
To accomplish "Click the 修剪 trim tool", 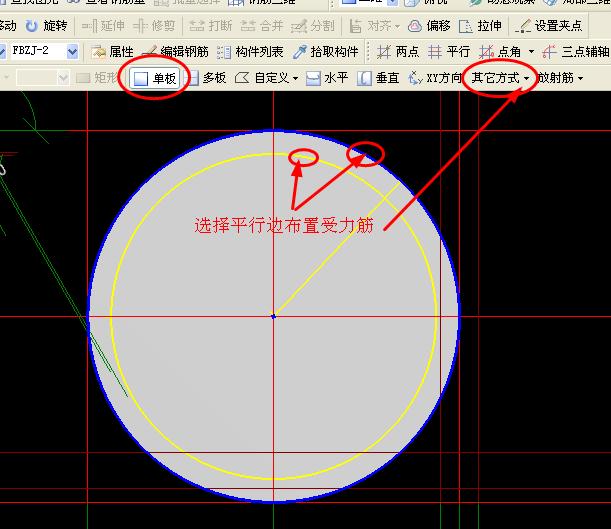I will click(x=154, y=26).
